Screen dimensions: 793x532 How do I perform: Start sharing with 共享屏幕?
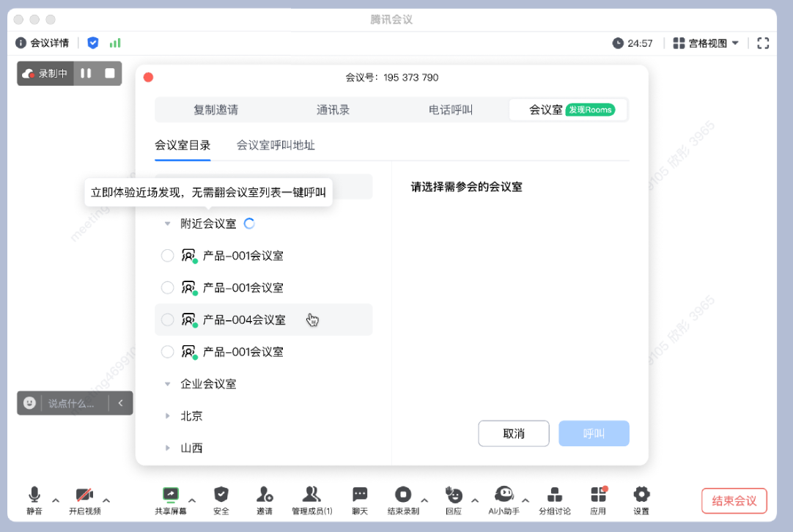coord(171,500)
